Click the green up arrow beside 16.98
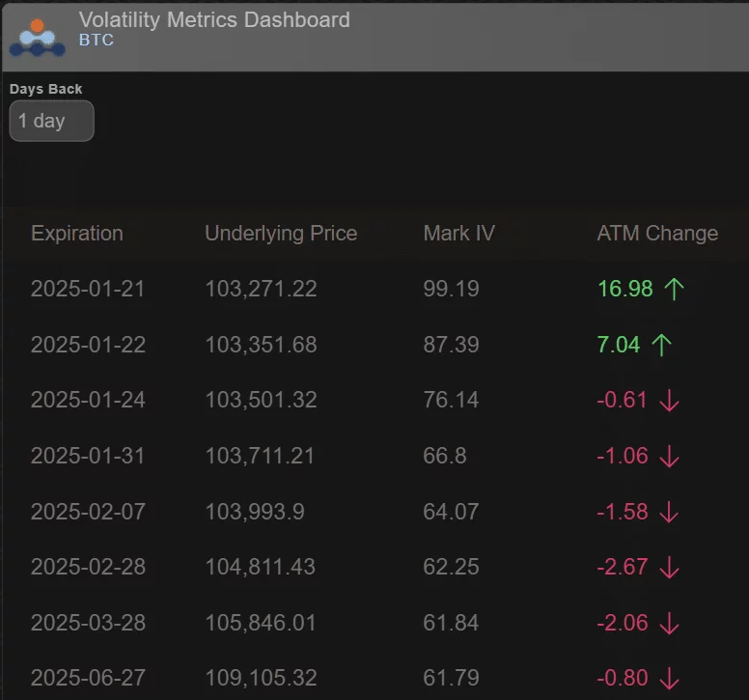This screenshot has width=749, height=700. point(674,289)
